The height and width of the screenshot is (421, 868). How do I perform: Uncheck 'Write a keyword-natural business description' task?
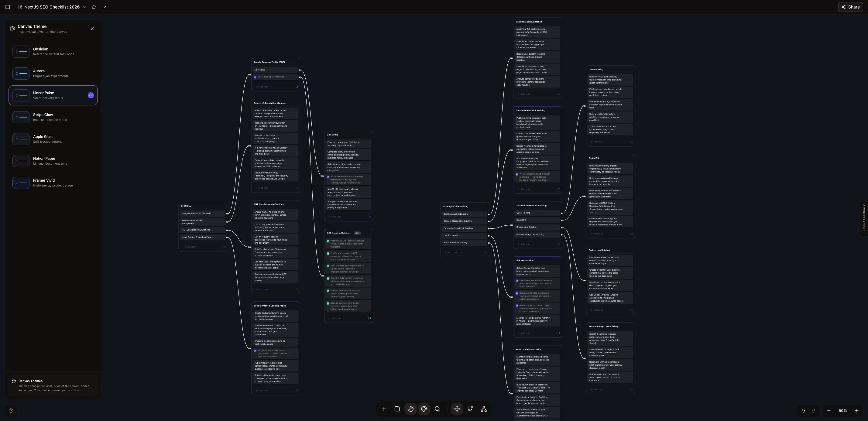[x=328, y=177]
